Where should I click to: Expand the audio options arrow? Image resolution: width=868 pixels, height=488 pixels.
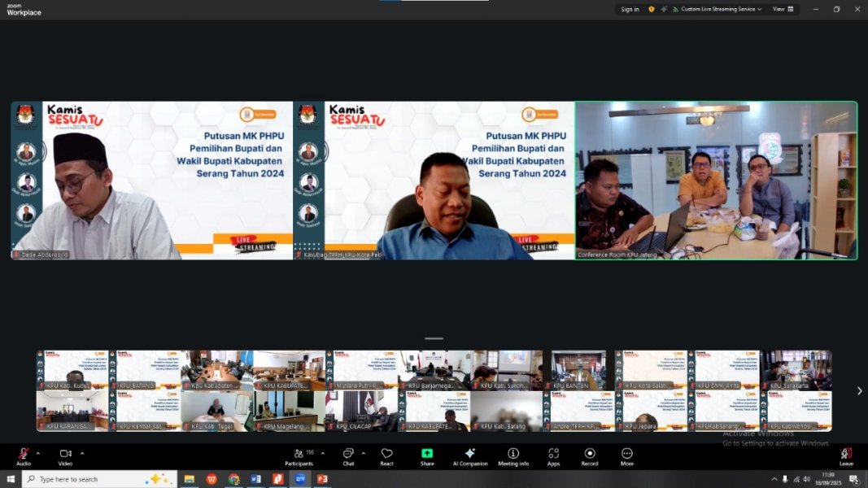[39, 453]
